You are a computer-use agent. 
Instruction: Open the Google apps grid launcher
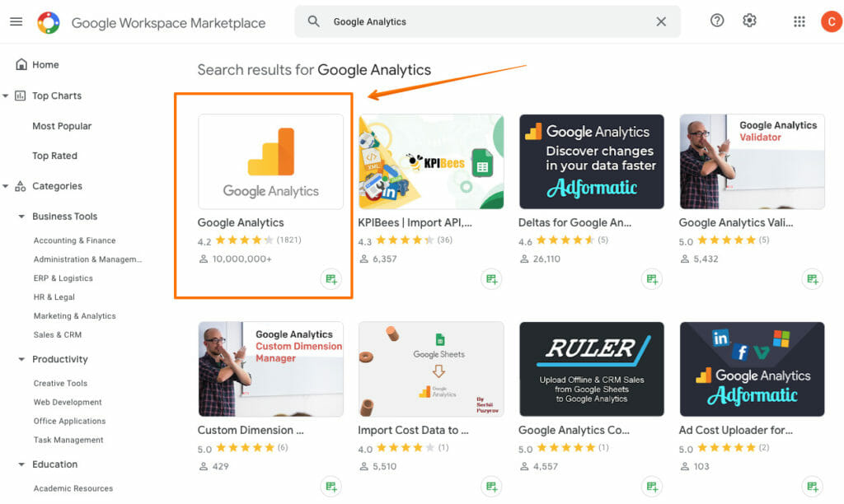[799, 21]
